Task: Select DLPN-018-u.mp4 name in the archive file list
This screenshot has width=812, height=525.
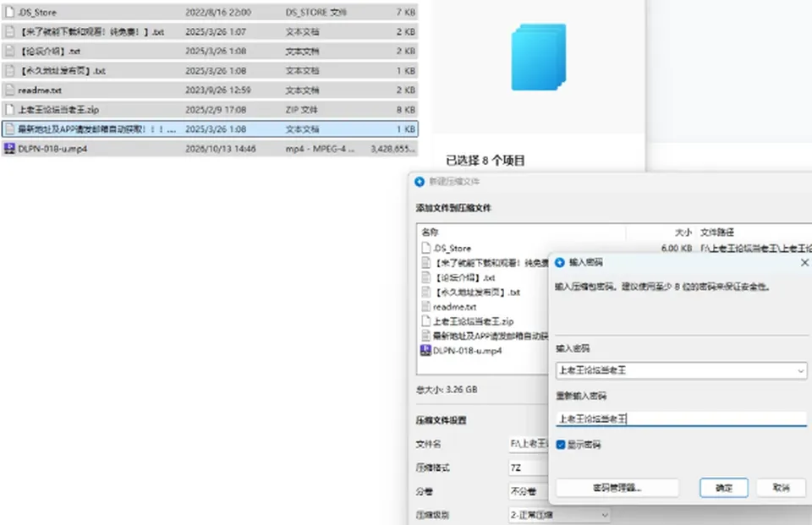Action: click(x=467, y=351)
